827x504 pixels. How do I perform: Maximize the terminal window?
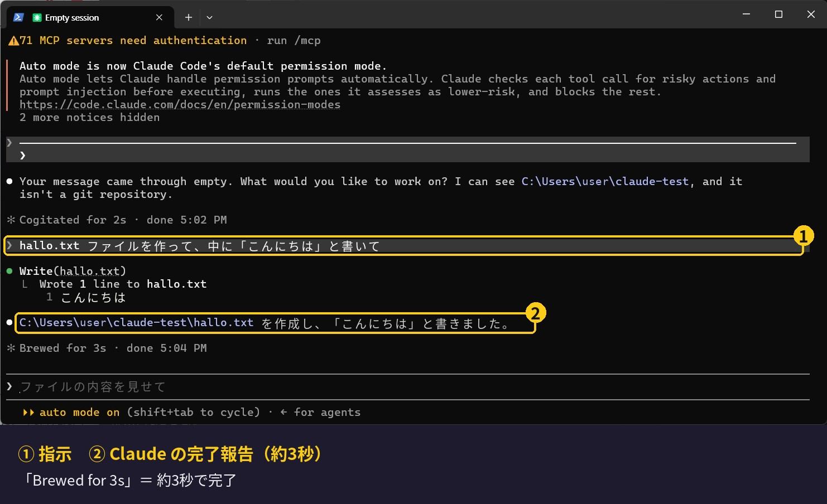tap(778, 14)
